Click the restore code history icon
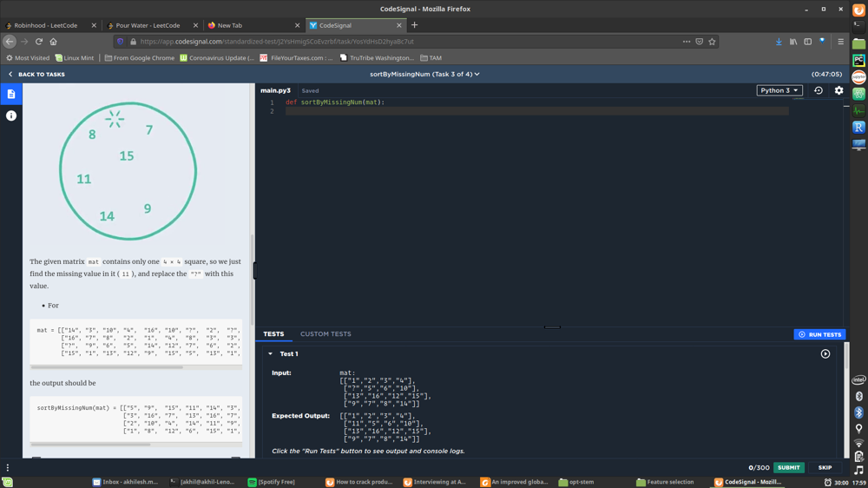 (x=819, y=90)
